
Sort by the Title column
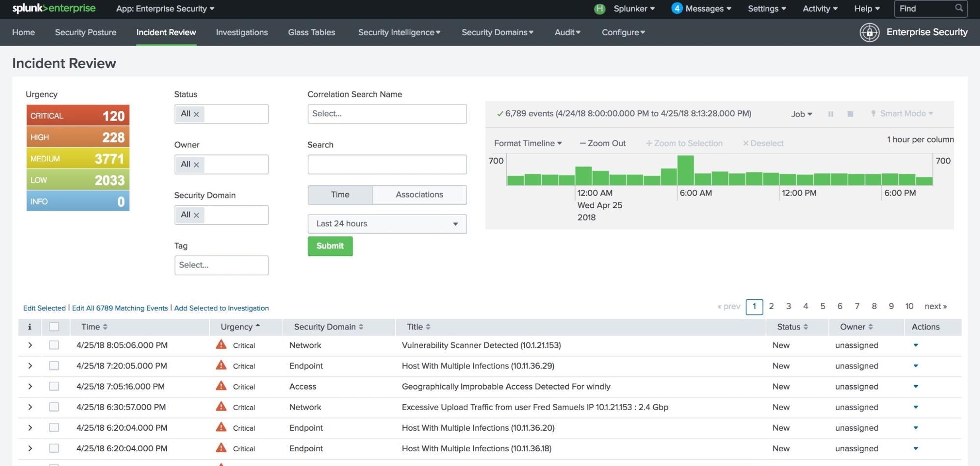(x=418, y=327)
